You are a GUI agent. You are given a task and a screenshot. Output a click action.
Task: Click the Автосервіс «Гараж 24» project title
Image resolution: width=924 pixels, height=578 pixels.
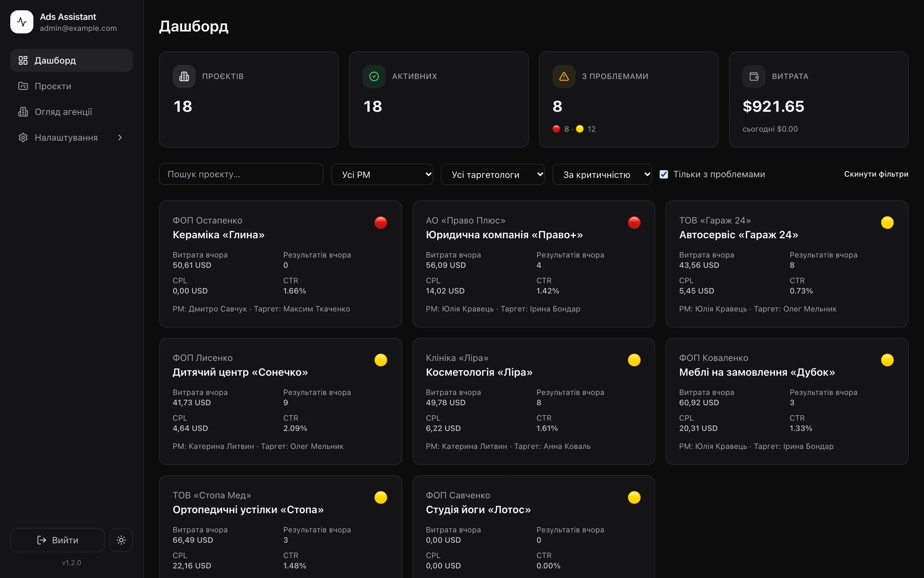coord(739,235)
